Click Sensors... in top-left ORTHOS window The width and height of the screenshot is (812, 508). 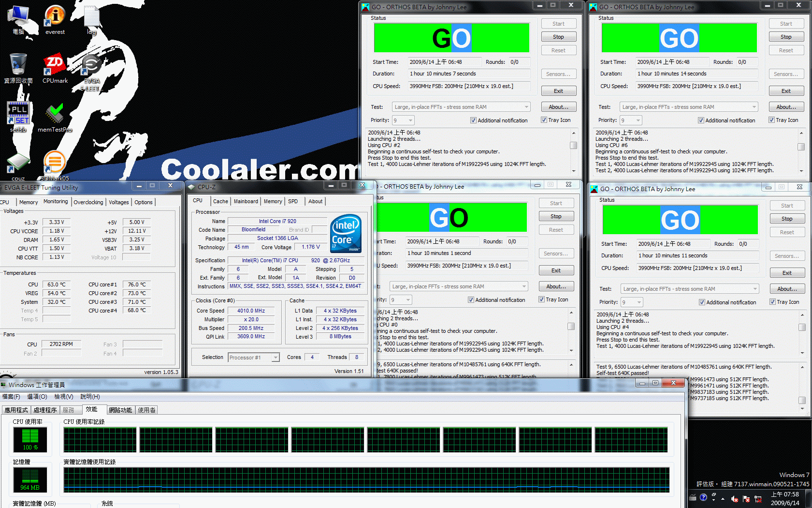point(558,74)
